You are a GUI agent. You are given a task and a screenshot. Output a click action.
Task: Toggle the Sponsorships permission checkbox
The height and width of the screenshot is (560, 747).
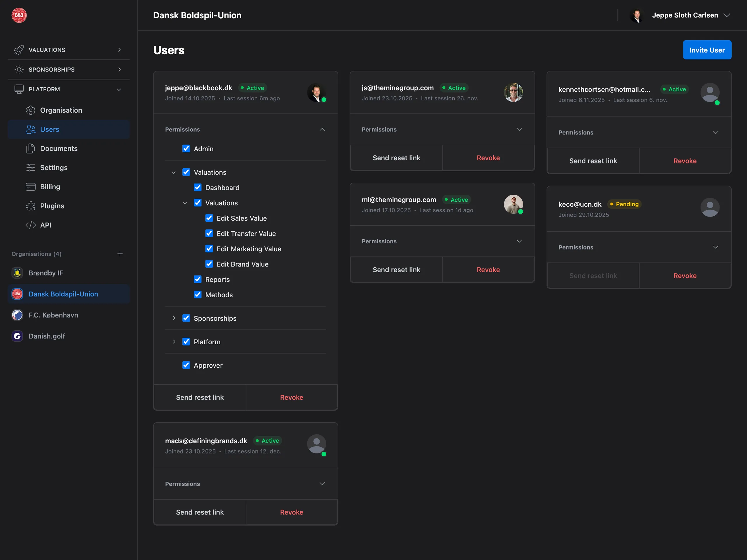tap(186, 318)
